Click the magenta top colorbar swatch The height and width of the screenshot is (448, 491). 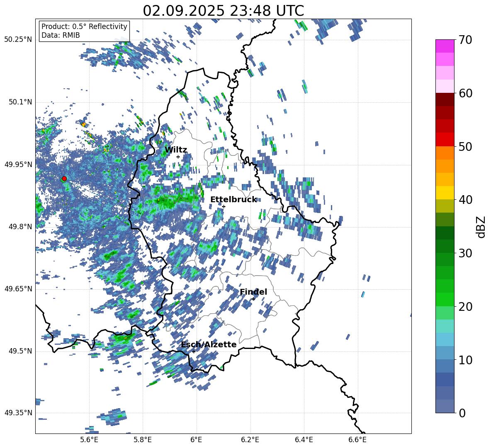445,46
